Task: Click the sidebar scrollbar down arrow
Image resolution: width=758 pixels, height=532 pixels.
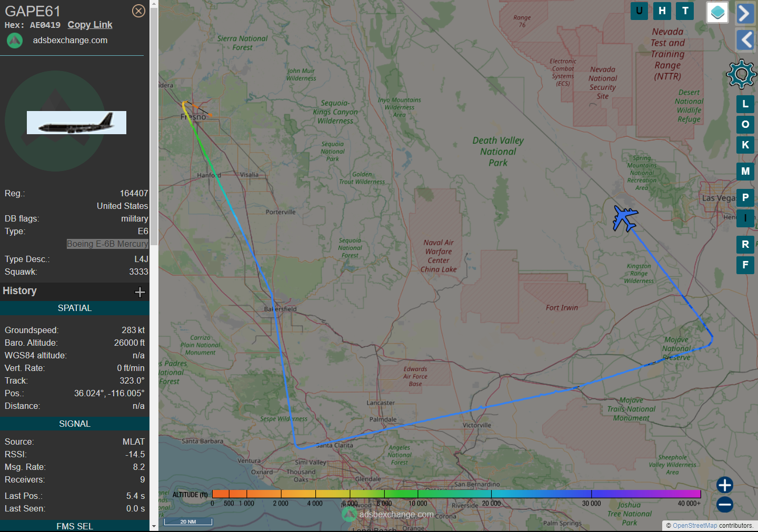Action: click(154, 526)
